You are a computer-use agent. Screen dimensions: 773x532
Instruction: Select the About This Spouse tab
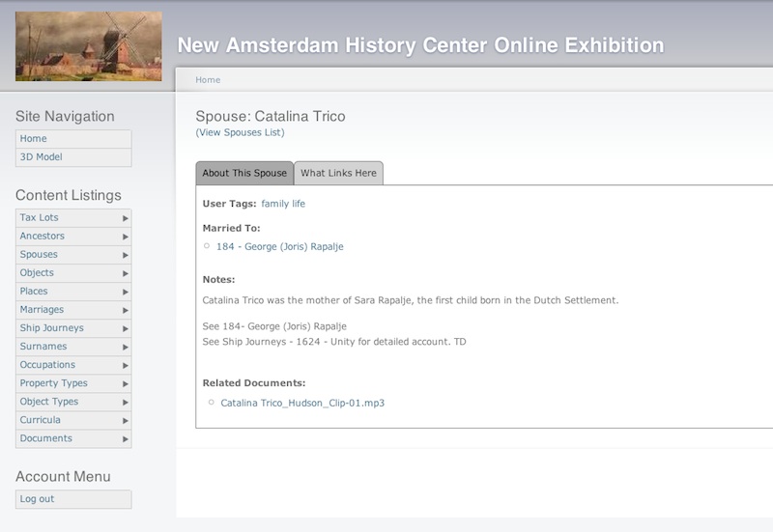click(244, 174)
